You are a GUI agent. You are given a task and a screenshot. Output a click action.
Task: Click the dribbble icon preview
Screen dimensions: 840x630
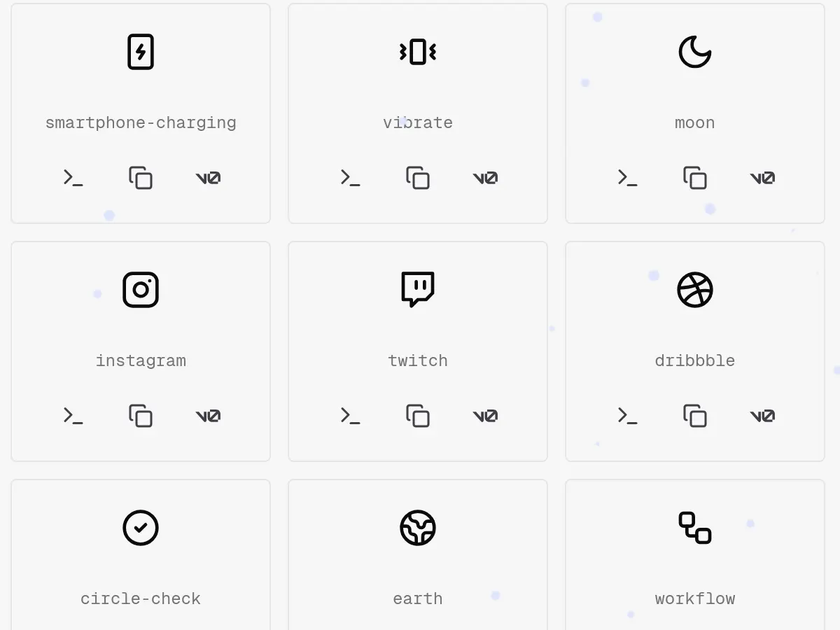695,290
